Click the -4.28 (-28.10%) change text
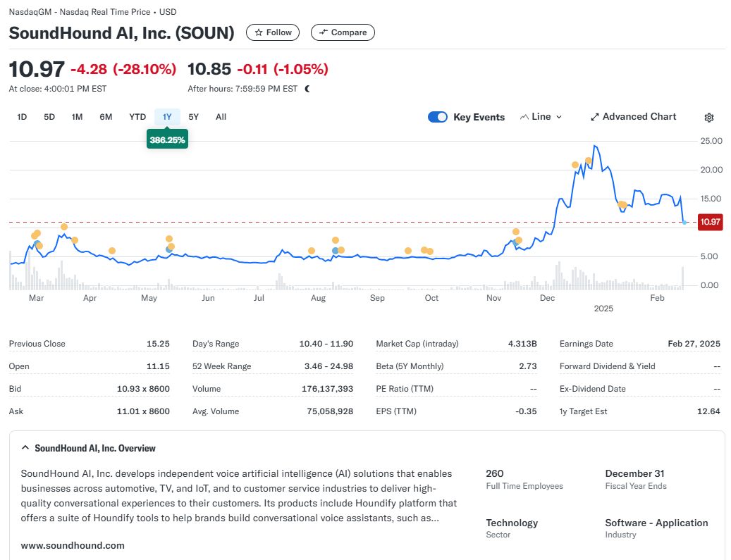Image resolution: width=731 pixels, height=560 pixels. tap(123, 70)
